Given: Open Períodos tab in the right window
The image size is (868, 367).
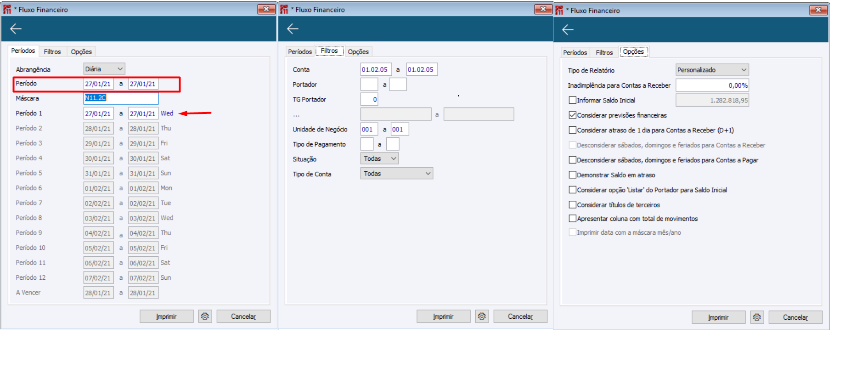Looking at the screenshot, I should click(575, 53).
